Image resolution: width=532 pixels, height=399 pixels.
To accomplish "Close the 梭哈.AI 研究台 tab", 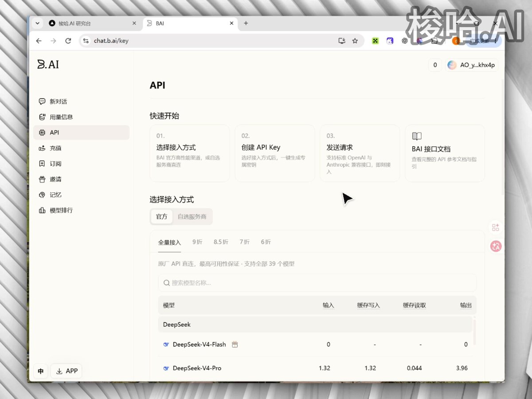I will point(134,23).
